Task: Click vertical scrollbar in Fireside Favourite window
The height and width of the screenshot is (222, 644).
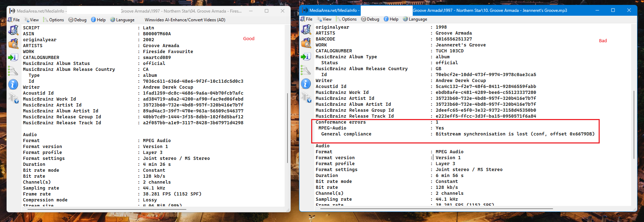Action: [287, 127]
